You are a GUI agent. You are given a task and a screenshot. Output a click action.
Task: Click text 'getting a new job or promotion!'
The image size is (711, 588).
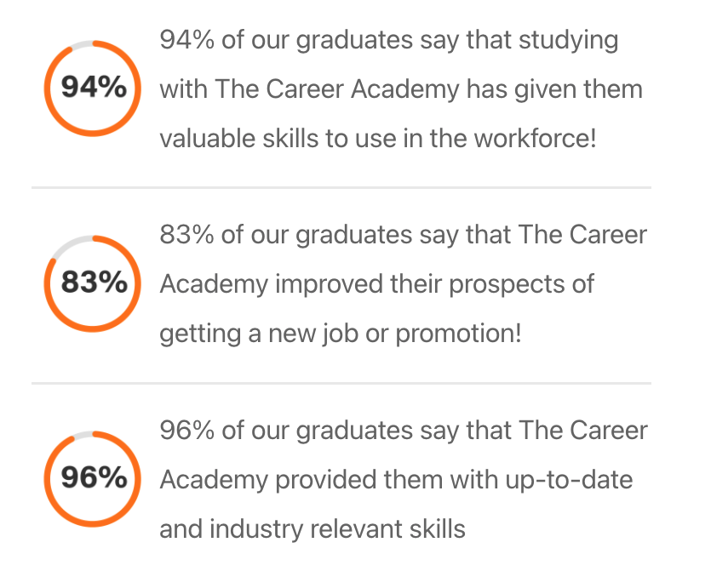341,334
